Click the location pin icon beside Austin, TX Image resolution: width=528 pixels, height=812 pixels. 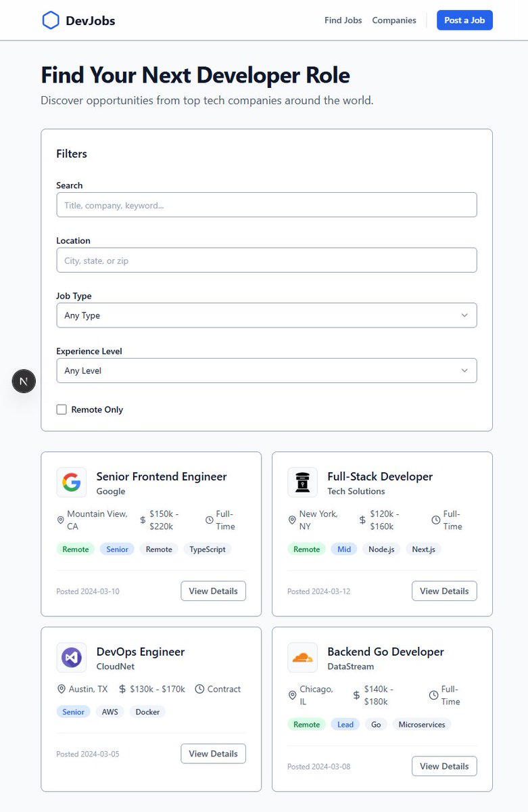click(x=61, y=689)
